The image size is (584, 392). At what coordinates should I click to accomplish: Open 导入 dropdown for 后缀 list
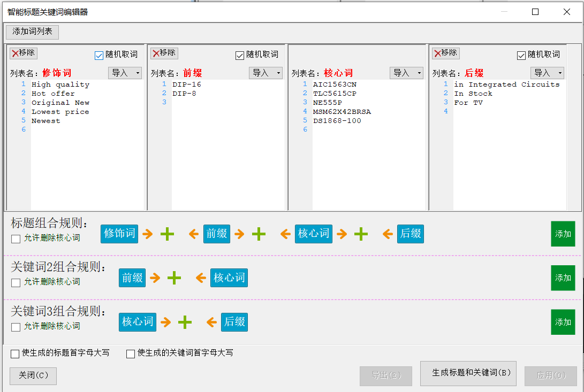click(547, 73)
